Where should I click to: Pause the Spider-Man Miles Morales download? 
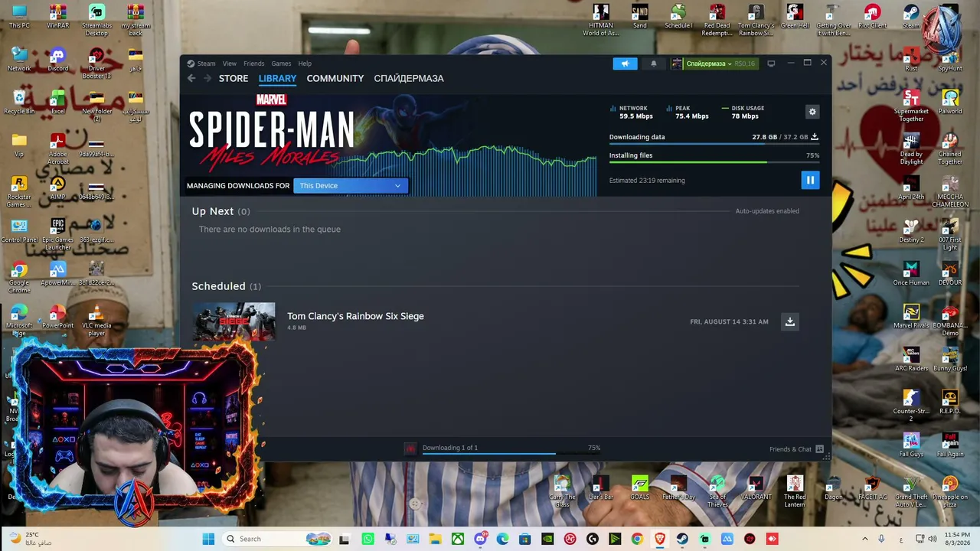[x=810, y=180]
